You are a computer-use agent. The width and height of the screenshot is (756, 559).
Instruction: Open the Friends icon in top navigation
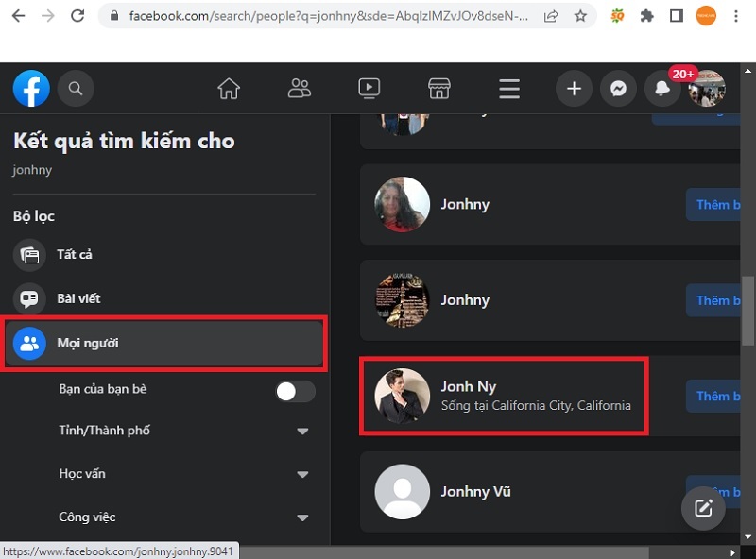tap(300, 89)
